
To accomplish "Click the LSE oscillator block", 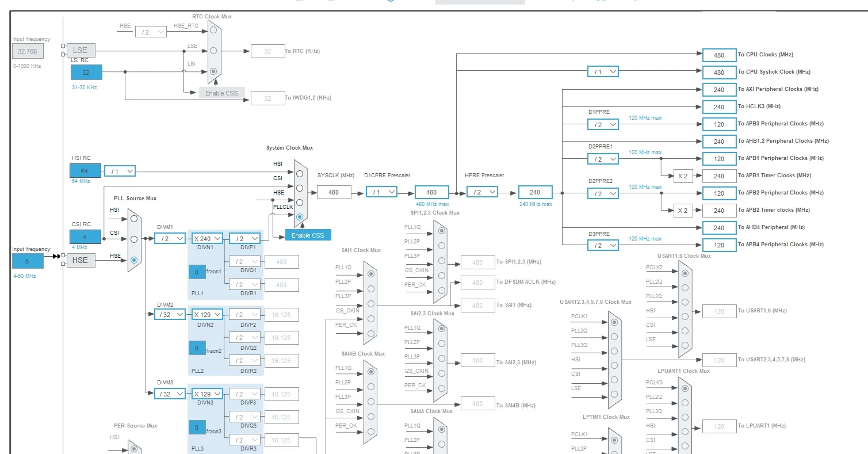I will coord(81,50).
